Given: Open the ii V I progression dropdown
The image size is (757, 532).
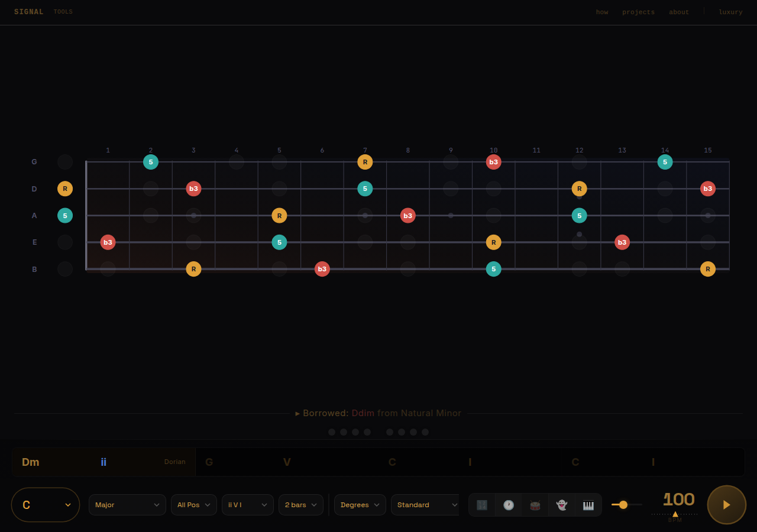Looking at the screenshot, I should (x=247, y=505).
